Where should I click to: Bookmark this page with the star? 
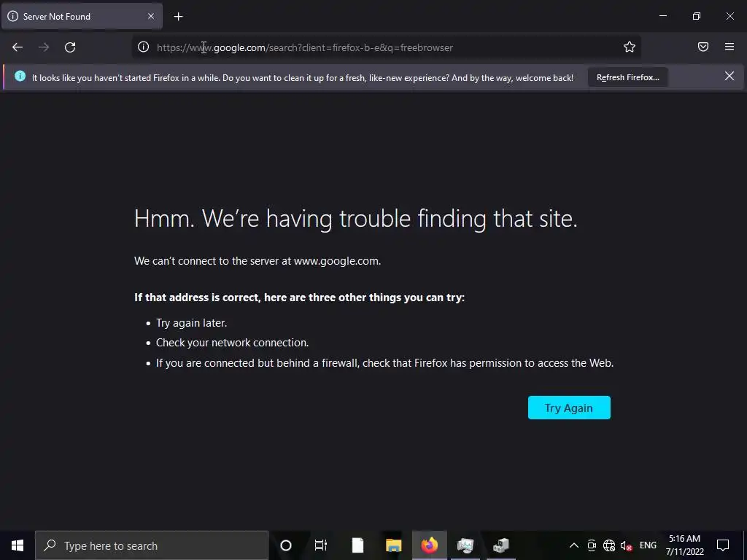point(630,47)
